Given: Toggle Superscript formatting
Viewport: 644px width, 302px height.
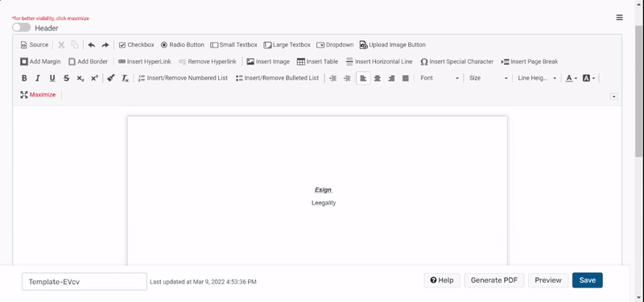Looking at the screenshot, I should coord(94,78).
